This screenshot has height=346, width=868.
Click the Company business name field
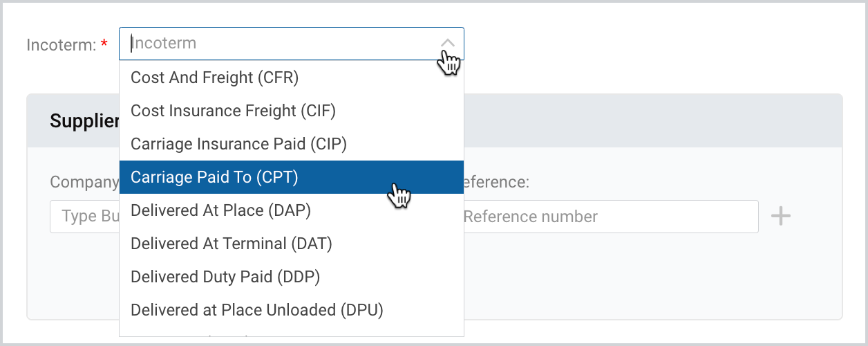click(x=84, y=217)
